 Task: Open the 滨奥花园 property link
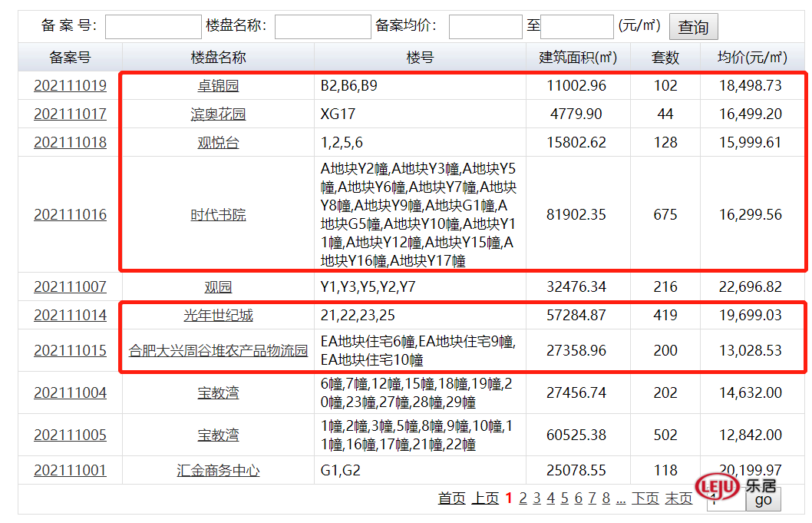pos(218,114)
